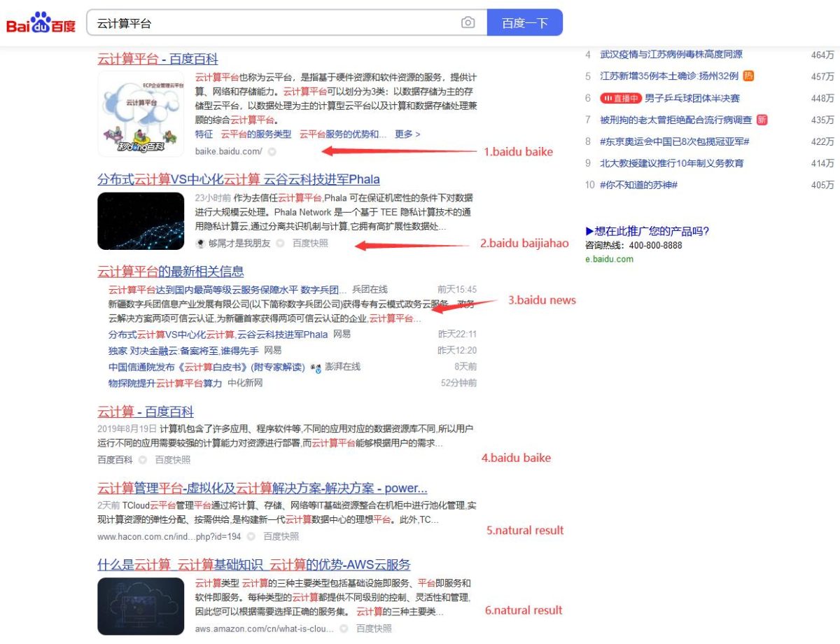
Task: Click dropdown icon beside www.hacon.com.cn URL
Action: pos(251,536)
